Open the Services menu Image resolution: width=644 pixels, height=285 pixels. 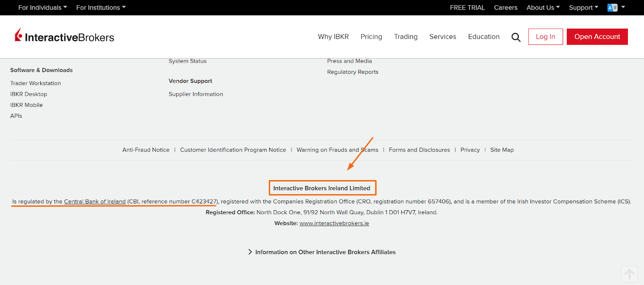(443, 37)
